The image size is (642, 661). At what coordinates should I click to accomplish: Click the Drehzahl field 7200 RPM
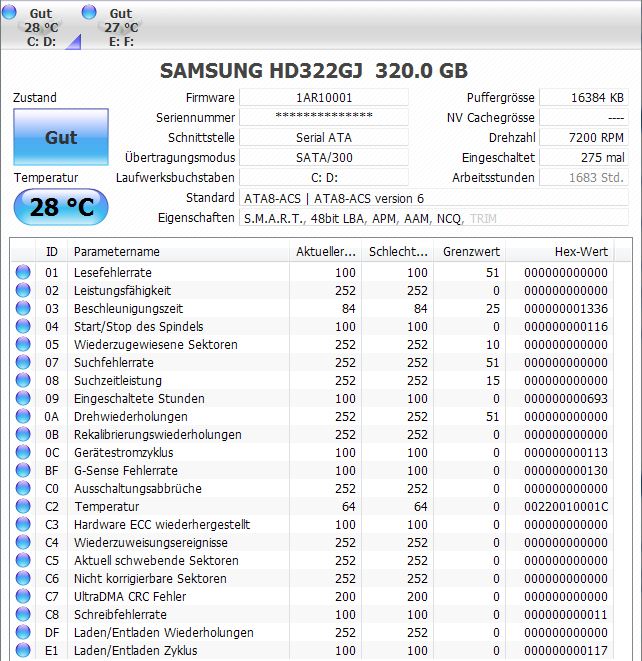[584, 137]
